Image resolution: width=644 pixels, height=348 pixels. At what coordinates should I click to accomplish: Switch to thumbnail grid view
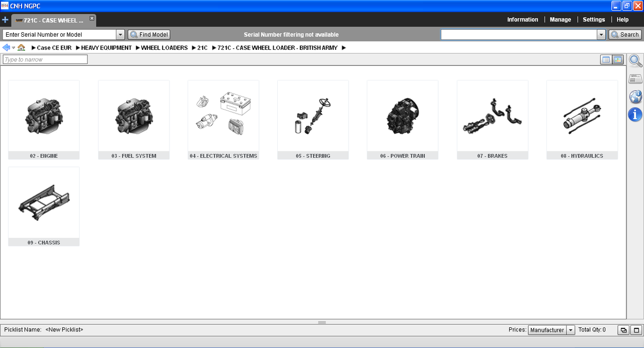tap(618, 60)
